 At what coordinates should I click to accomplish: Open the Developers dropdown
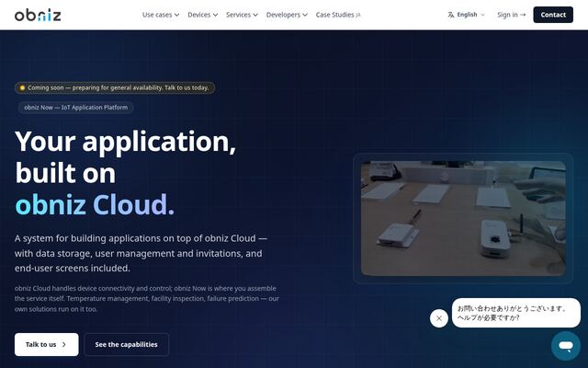click(x=287, y=15)
